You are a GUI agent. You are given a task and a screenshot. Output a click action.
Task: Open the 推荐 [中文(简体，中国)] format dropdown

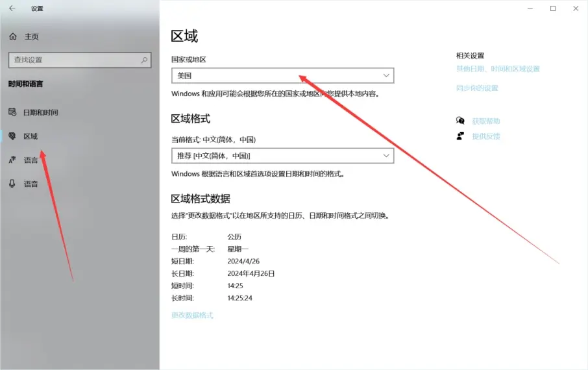click(283, 156)
